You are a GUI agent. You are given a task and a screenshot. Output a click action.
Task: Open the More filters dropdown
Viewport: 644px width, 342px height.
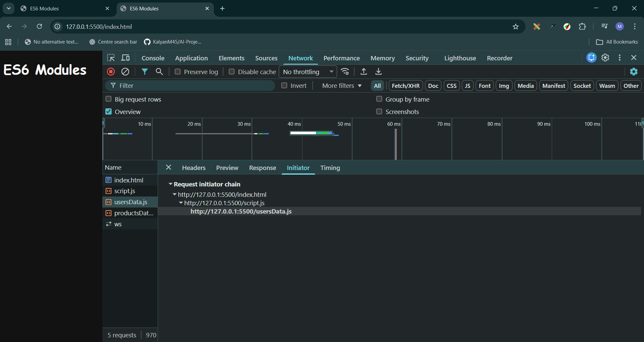[x=340, y=85]
